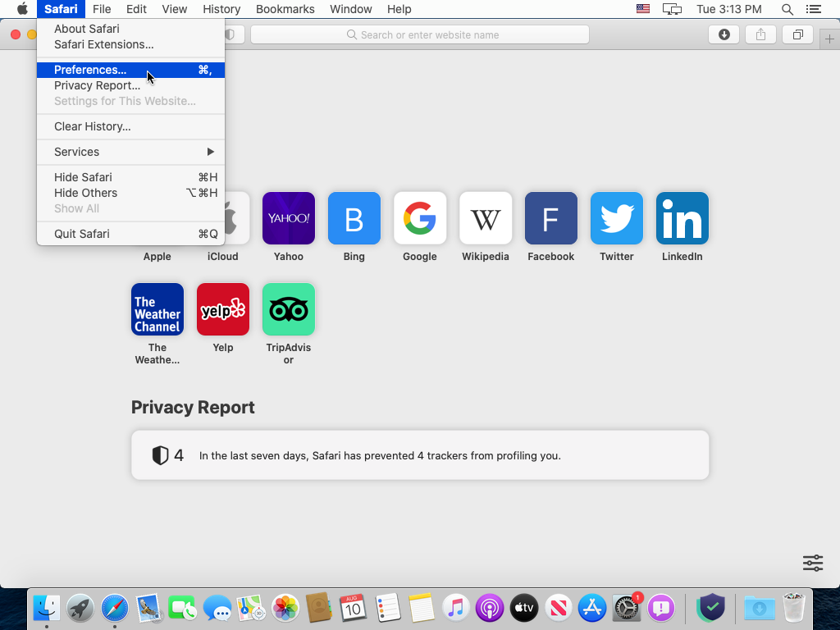Show the tab overview icon

click(x=797, y=34)
